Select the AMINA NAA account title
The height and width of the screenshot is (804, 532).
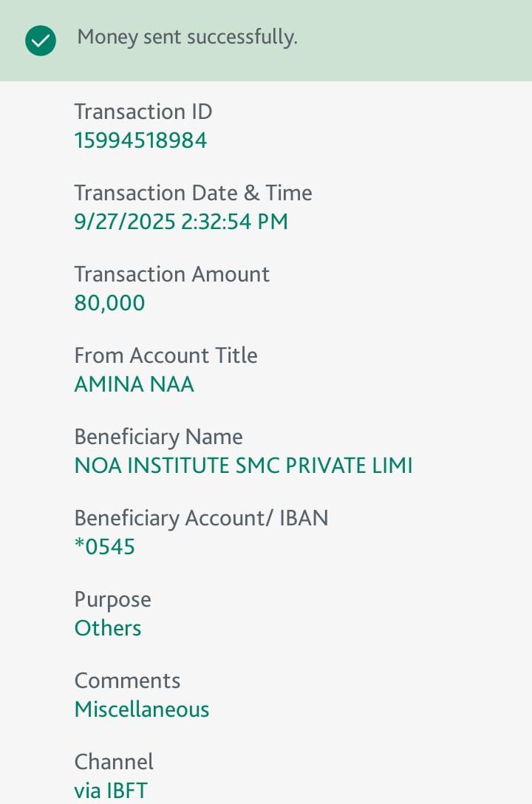[134, 384]
